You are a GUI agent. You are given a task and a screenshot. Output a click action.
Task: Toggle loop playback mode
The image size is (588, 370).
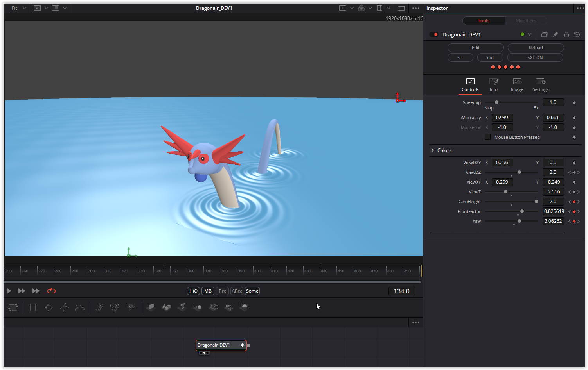[x=51, y=291]
